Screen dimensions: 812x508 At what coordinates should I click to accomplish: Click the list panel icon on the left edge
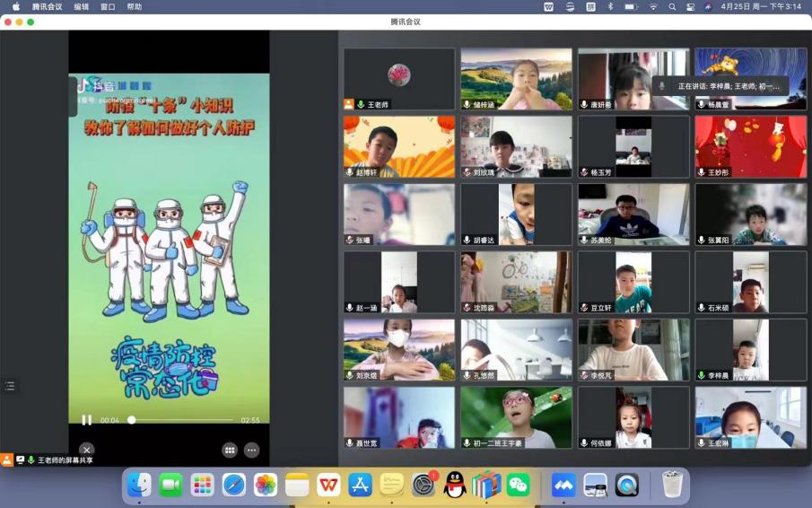coord(10,386)
